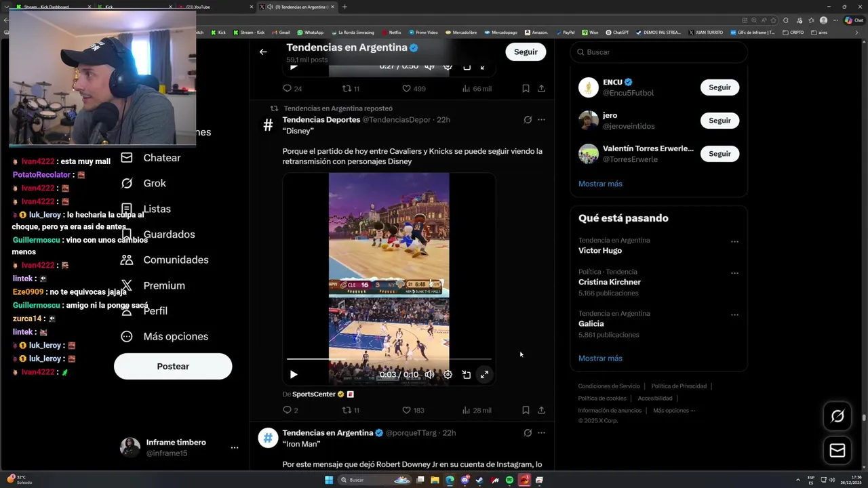Open the Netflix bookmark
The image size is (868, 488).
(391, 32)
